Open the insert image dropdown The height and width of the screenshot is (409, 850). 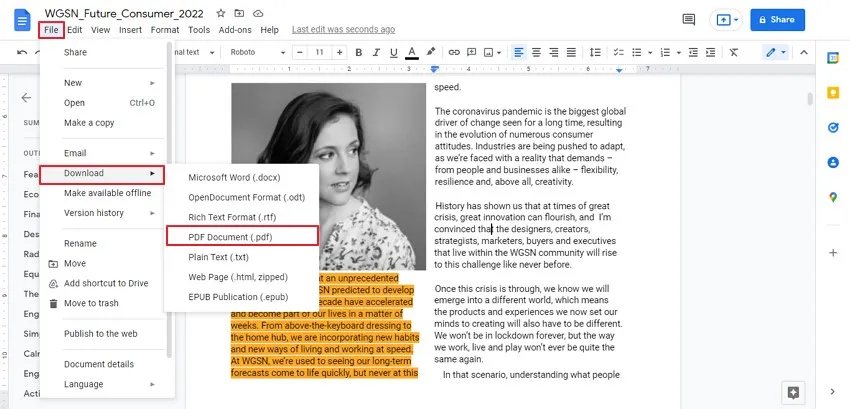(492, 53)
